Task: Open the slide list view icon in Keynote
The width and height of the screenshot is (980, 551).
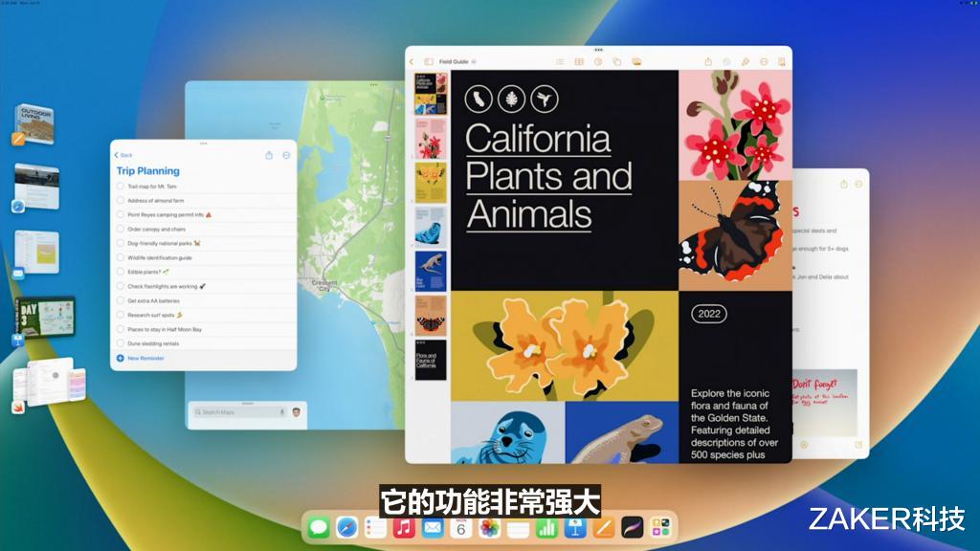Action: tap(559, 59)
